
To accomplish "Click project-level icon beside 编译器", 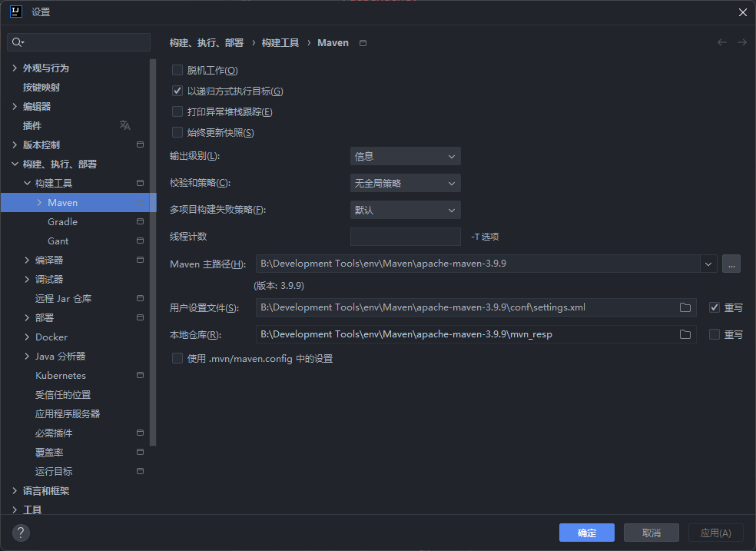I will (141, 260).
